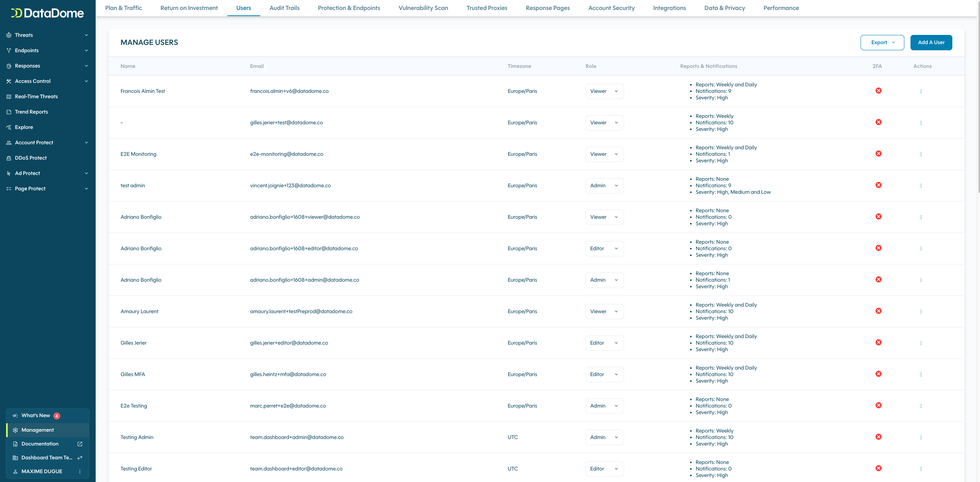Screen dimensions: 980x482
Task: Expand the Account Protect chevron
Action: 86,143
